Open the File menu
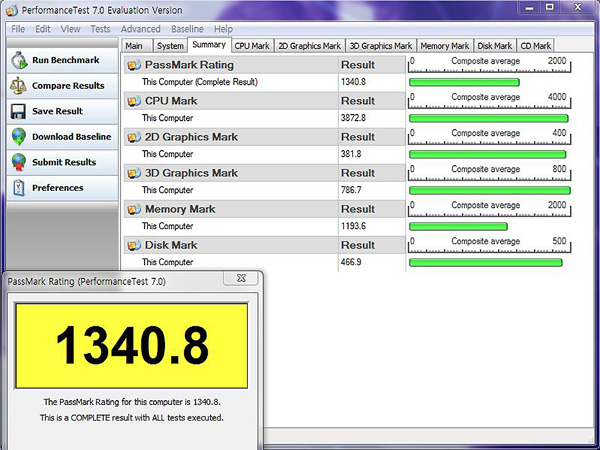 click(x=18, y=29)
